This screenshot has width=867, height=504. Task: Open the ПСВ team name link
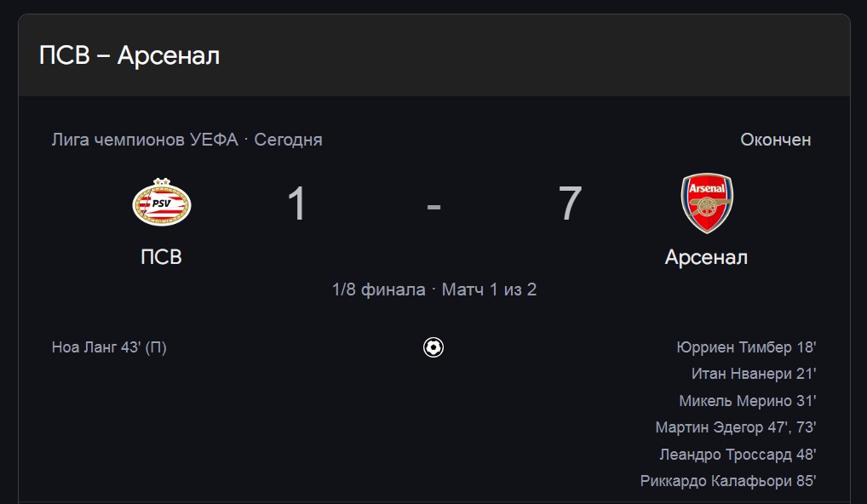[161, 257]
